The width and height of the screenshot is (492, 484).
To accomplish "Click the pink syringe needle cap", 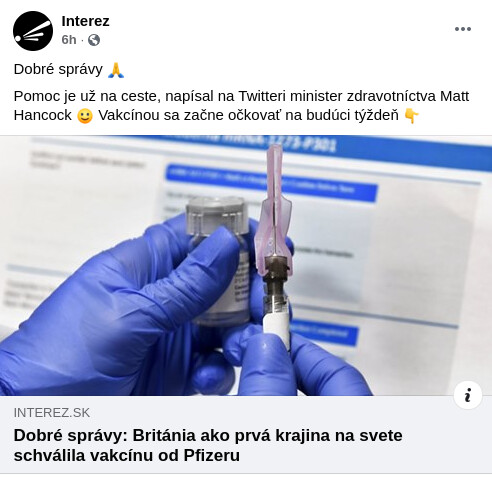I will click(274, 209).
